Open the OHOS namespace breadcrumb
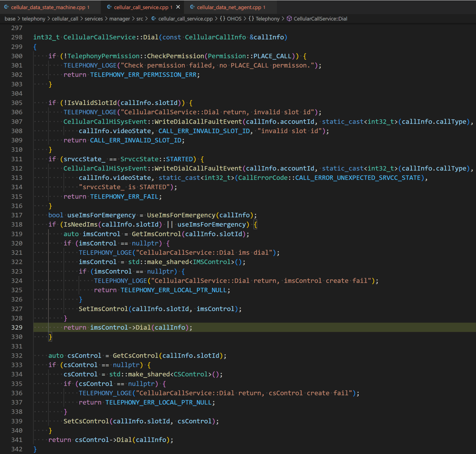476x454 pixels. [234, 19]
